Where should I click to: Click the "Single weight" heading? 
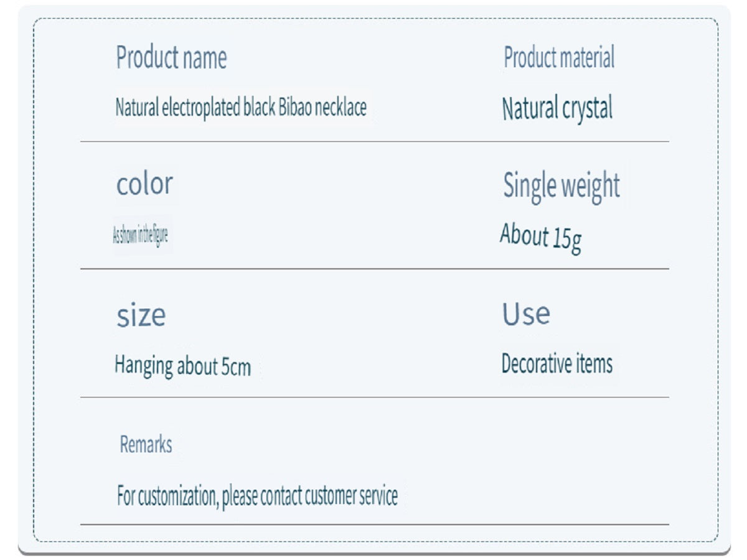[561, 185]
